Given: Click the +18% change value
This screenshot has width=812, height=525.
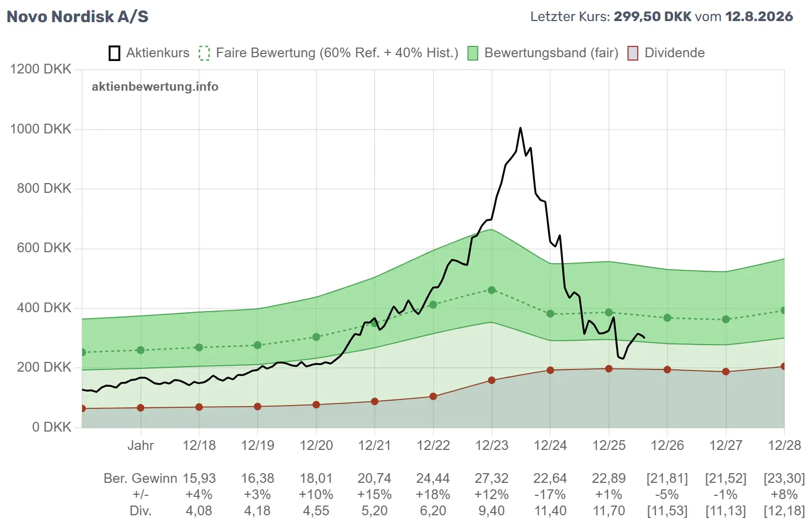Looking at the screenshot, I should tap(433, 495).
